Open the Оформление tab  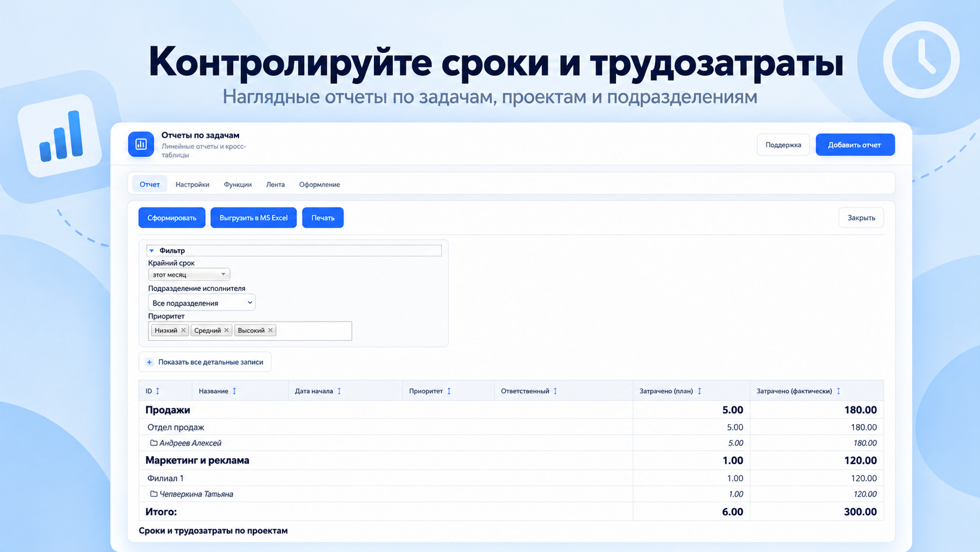click(x=319, y=184)
